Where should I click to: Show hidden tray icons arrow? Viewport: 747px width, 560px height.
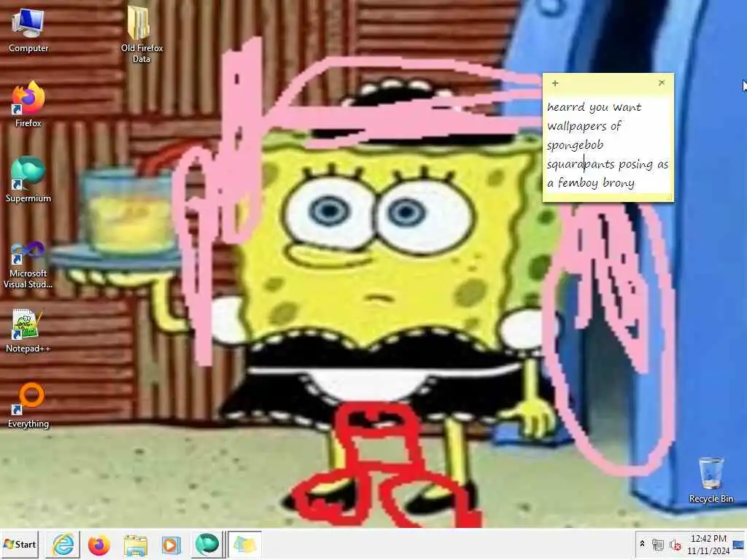tap(642, 544)
